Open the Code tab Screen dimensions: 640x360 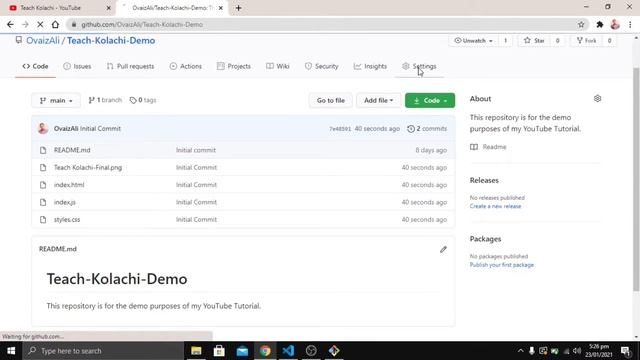(36, 66)
